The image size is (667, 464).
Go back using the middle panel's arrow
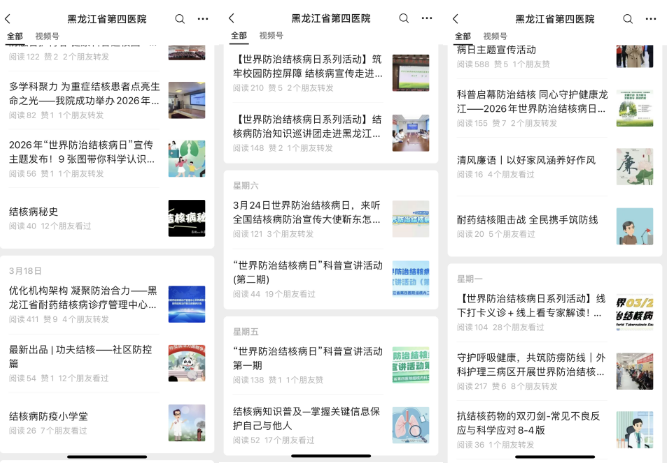tap(232, 19)
